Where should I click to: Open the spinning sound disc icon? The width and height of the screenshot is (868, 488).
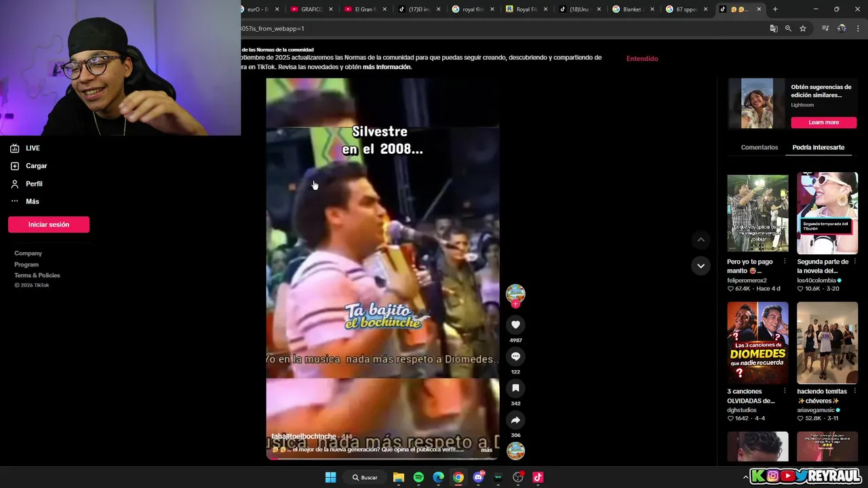click(x=515, y=451)
